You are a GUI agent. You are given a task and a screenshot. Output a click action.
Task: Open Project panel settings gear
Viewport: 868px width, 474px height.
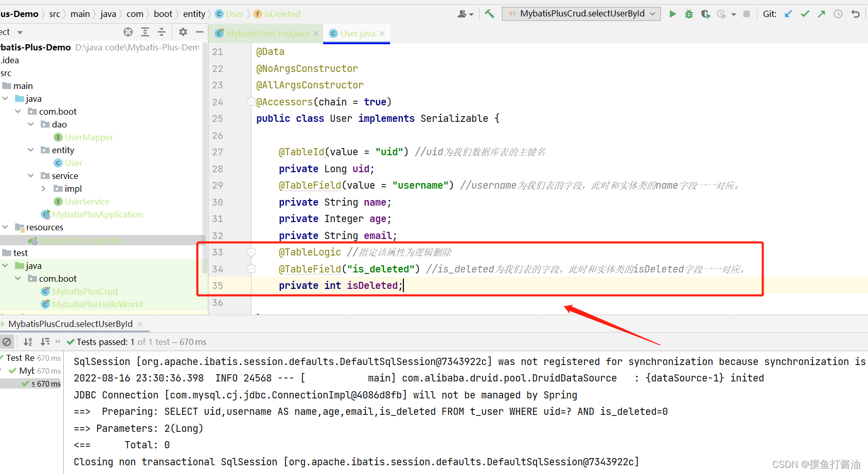click(x=183, y=32)
